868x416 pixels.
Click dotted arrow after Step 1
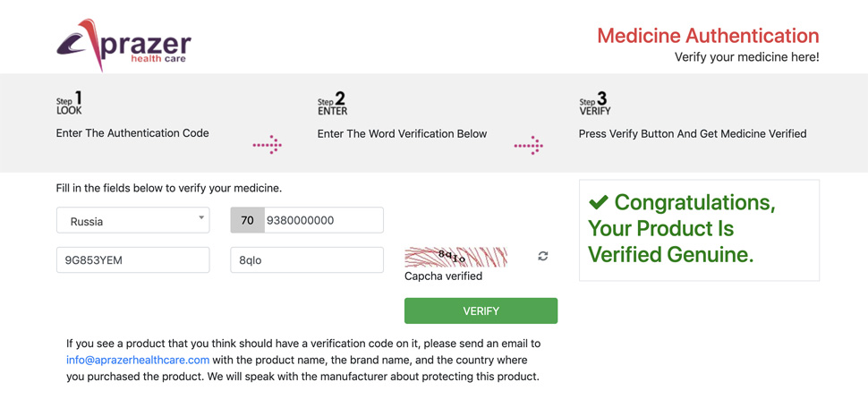267,145
